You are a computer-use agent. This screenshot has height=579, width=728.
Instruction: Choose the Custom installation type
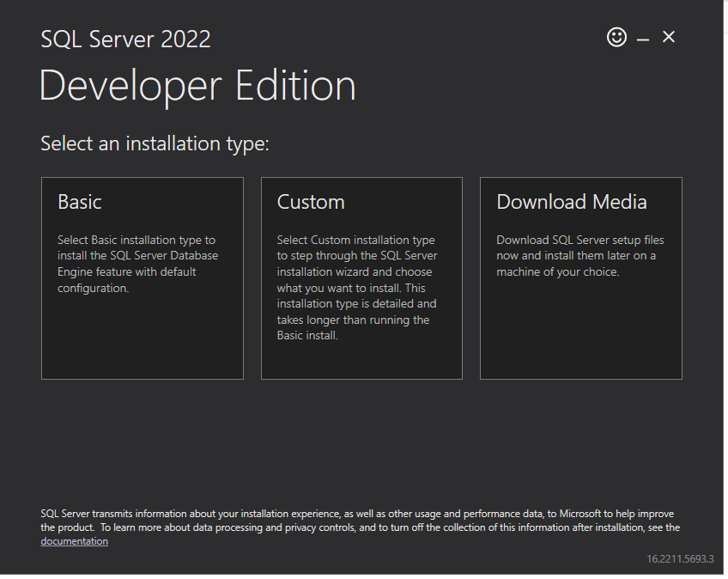361,277
